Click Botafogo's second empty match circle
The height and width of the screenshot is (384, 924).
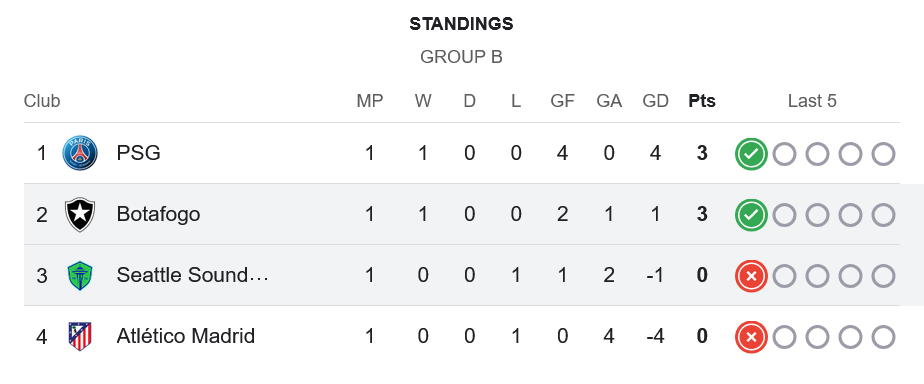point(817,215)
